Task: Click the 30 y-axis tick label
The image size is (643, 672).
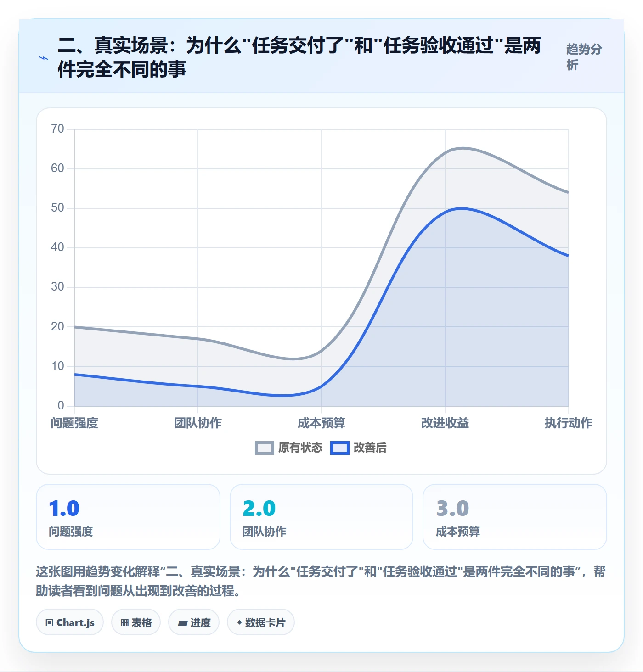Action: click(x=58, y=287)
